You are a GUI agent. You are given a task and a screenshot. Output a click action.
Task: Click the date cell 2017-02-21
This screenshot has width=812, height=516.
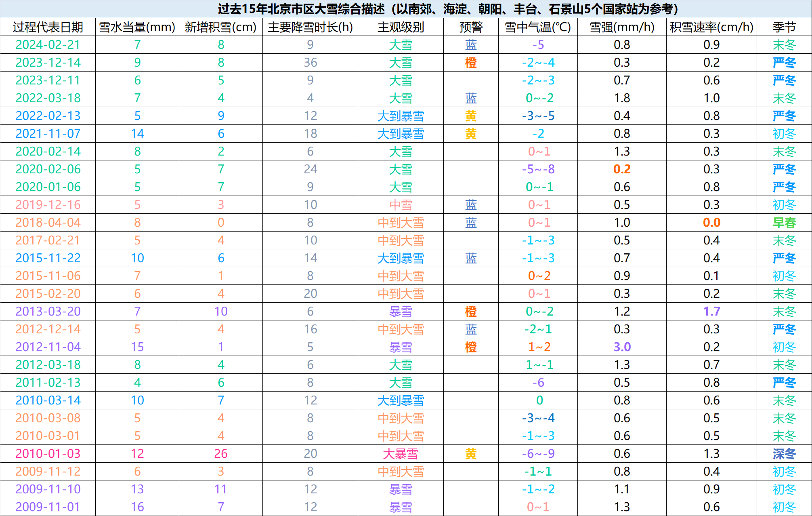[x=48, y=240]
